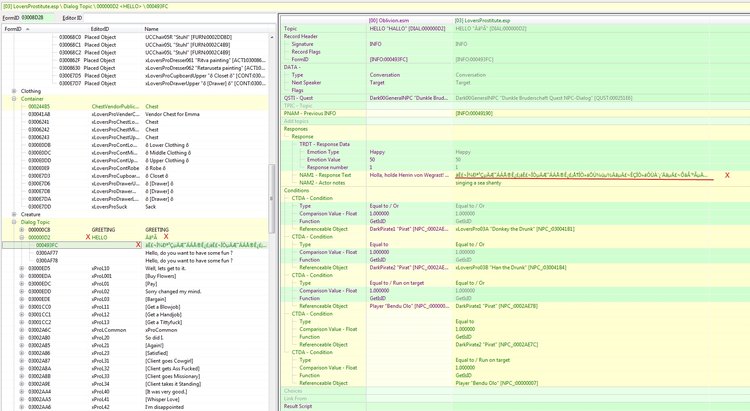Screen dimensions: 750x411
Task: Select the xProL02 'Sorry changed my mind' topic
Action: (x=135, y=291)
